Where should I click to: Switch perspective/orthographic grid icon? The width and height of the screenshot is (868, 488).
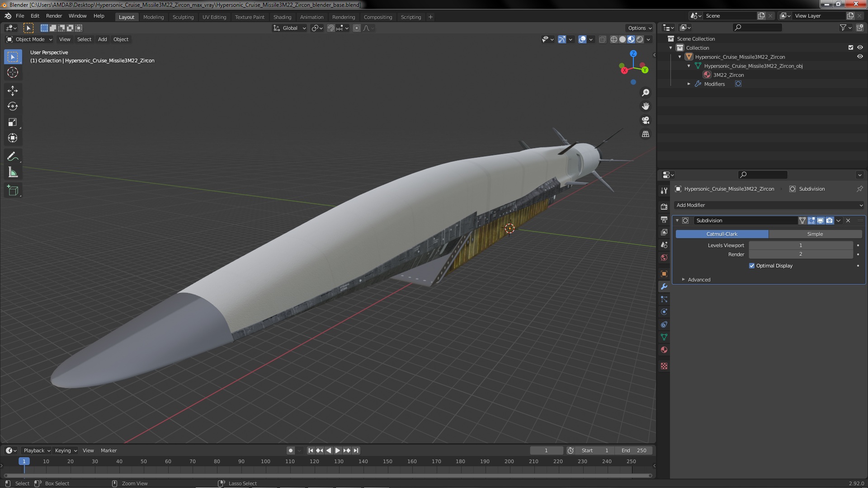[x=646, y=134]
